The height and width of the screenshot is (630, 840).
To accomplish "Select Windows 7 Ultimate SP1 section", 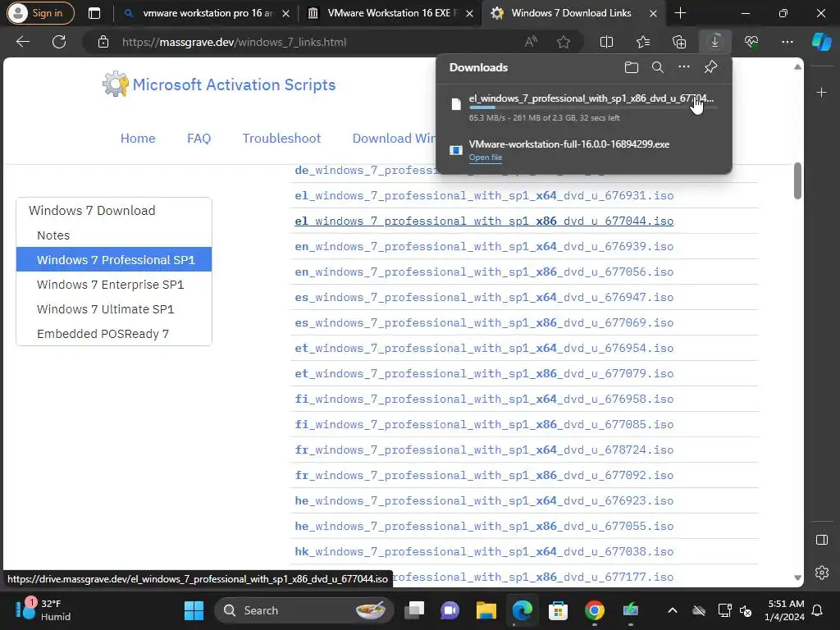I will pos(105,309).
